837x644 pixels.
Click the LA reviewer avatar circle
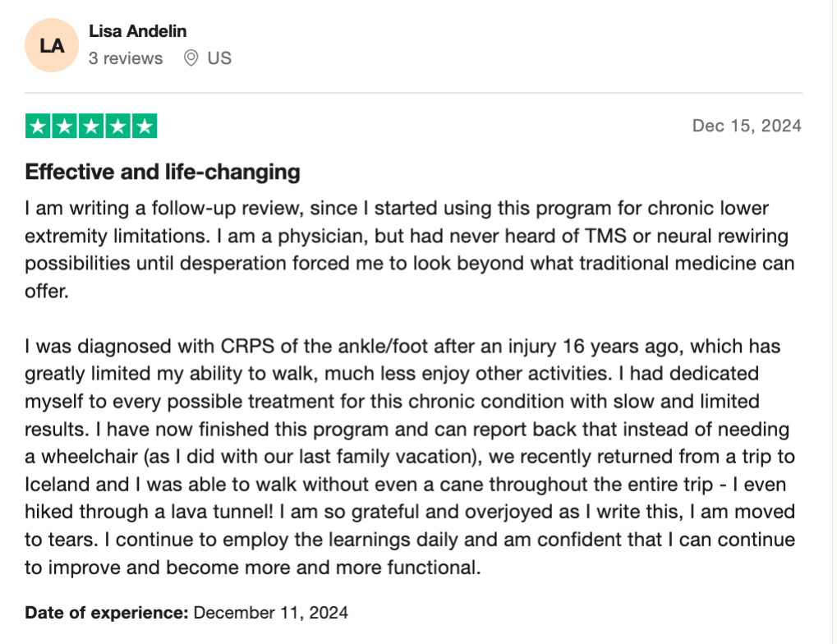pos(51,45)
